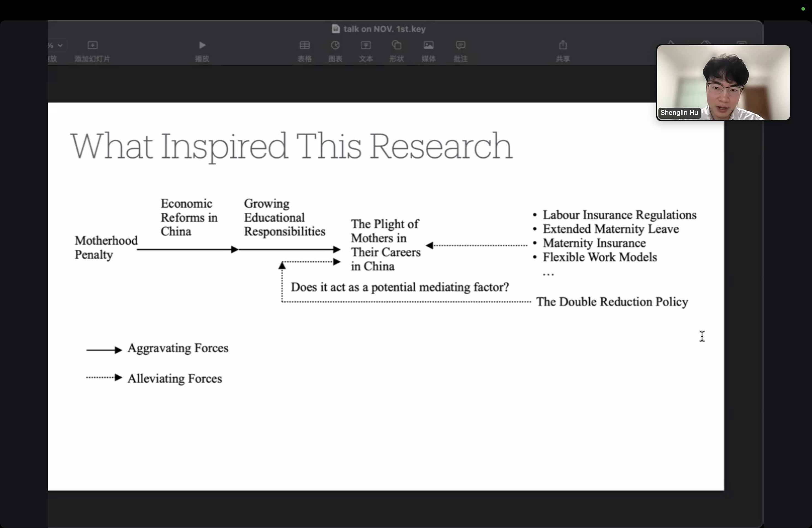Click Growing Educational Responsibilities text
Viewport: 812px width, 528px height.
pos(284,218)
